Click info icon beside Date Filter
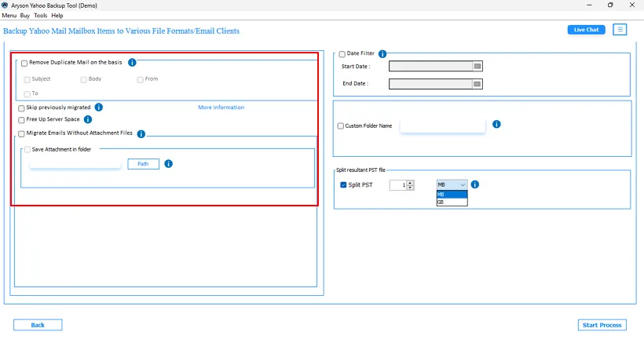The width and height of the screenshot is (644, 339). tap(382, 54)
